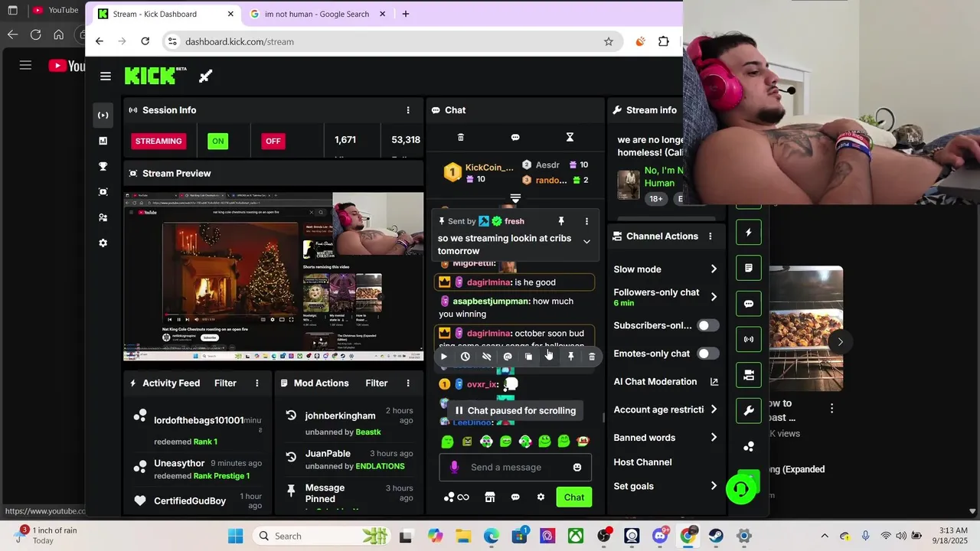This screenshot has height=551, width=980.
Task: Expand Account age restriction settings
Action: 666,409
